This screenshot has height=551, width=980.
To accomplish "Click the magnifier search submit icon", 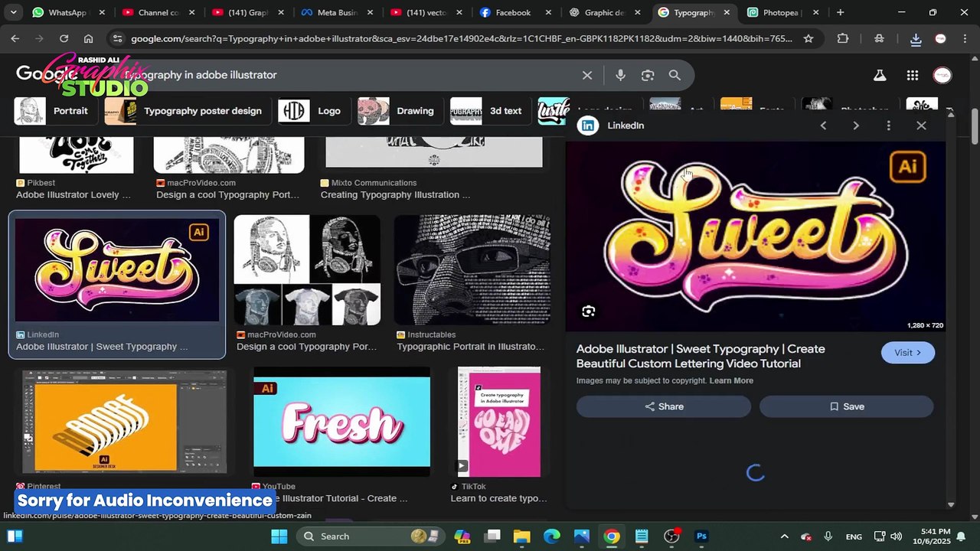I will 675,75.
